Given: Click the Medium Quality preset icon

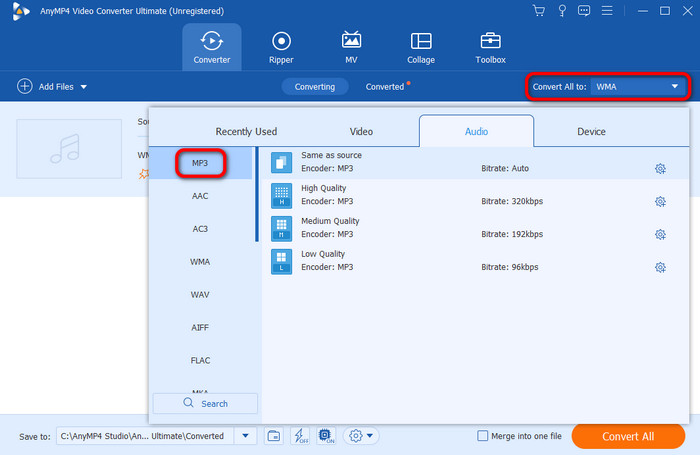Looking at the screenshot, I should point(281,229).
